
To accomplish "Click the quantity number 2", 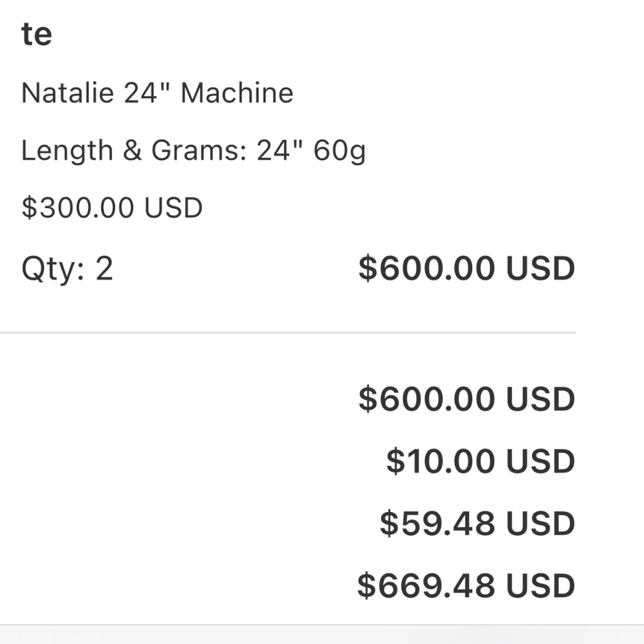I will click(104, 269).
